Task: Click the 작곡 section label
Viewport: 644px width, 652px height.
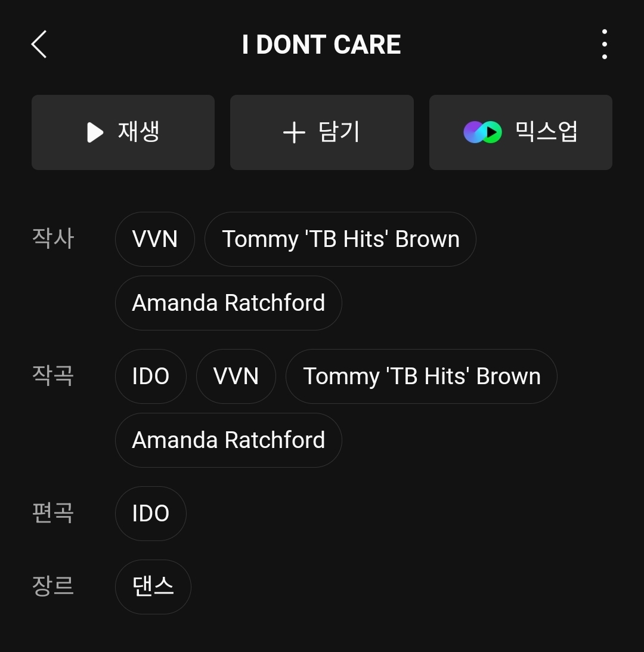Action: [x=53, y=376]
